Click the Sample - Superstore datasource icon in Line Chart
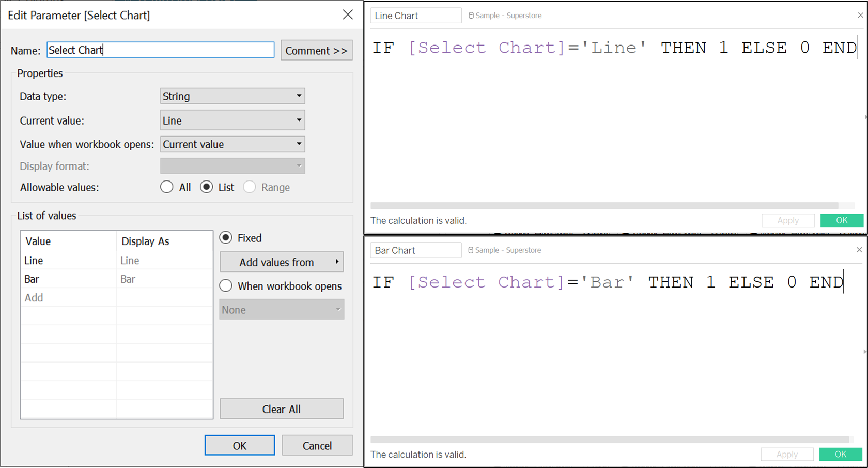 (x=471, y=16)
